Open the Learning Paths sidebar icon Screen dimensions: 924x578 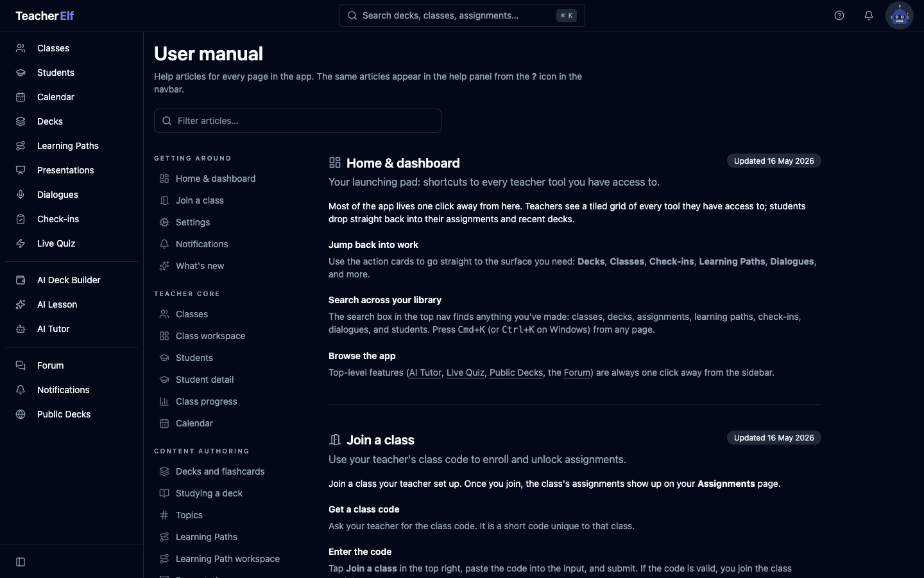(x=21, y=146)
